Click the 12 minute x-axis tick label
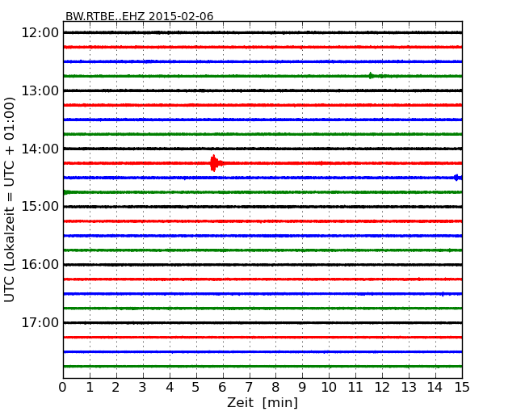Image resolution: width=525 pixels, height=420 pixels. tap(382, 387)
